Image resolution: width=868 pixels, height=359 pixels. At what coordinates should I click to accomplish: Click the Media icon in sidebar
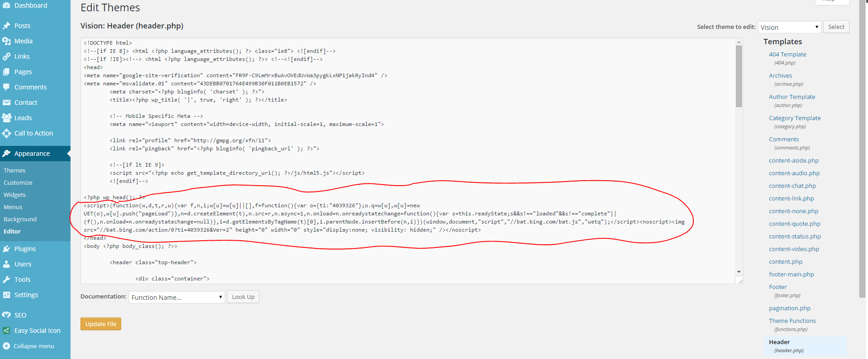point(6,41)
